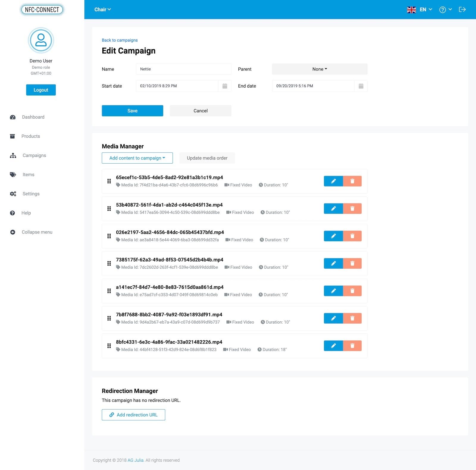Viewport: 476px width, 470px height.
Task: Grab drag handle for 7b8f7688 video
Action: [109, 318]
